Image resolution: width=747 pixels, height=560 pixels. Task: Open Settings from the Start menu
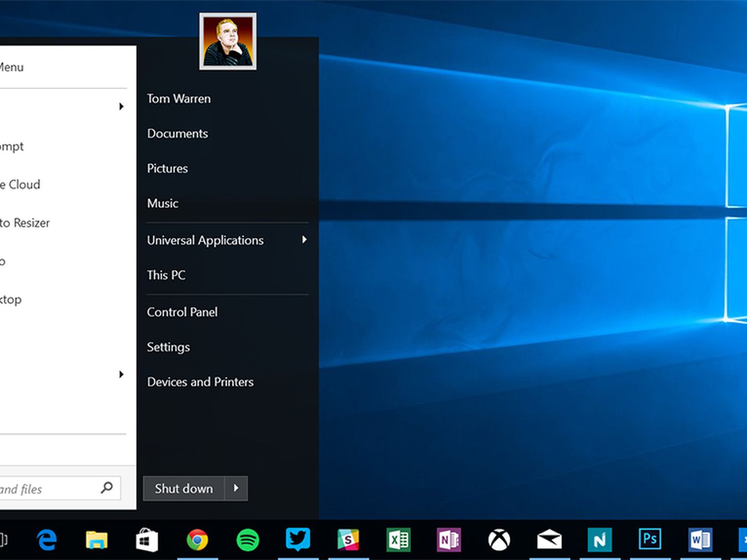(168, 347)
